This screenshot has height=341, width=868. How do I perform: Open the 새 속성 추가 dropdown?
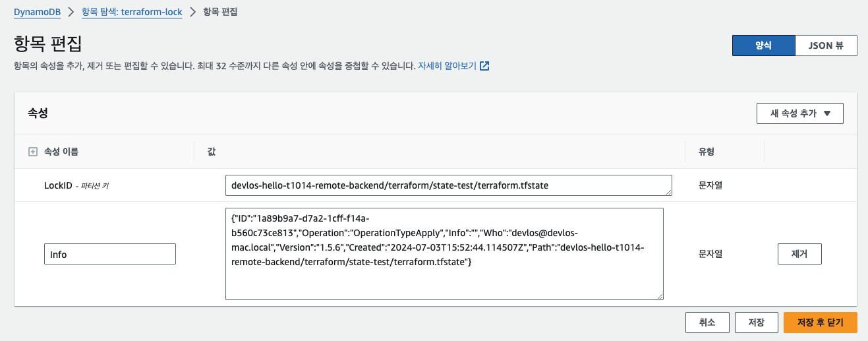click(x=799, y=113)
